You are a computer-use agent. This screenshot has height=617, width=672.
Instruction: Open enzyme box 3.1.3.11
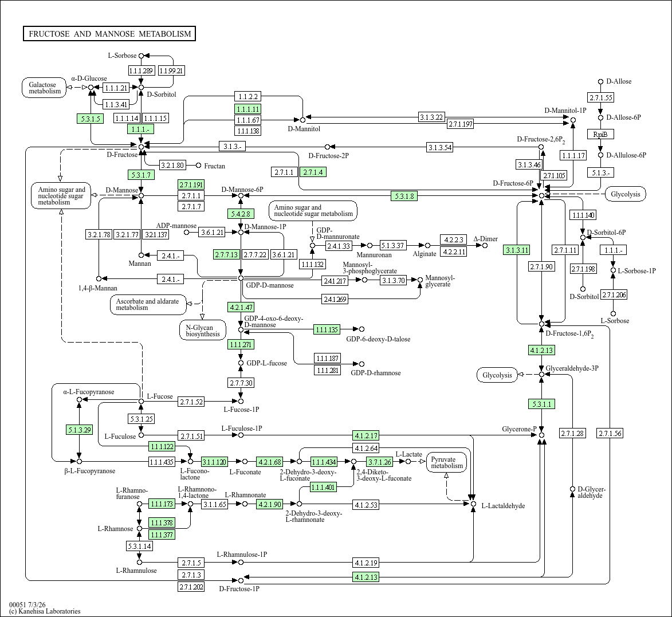(517, 250)
